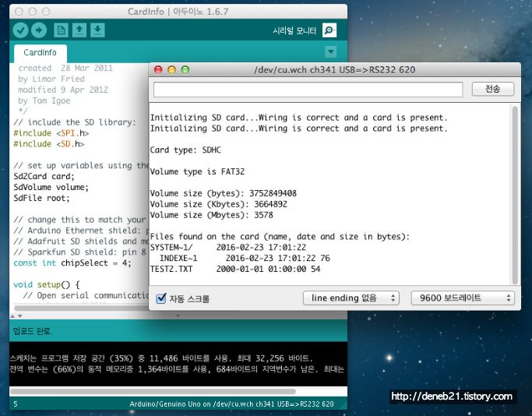Viewport: 532px width, 416px height.
Task: Click the Arduino console horizontal scrollbar
Action: point(153,392)
